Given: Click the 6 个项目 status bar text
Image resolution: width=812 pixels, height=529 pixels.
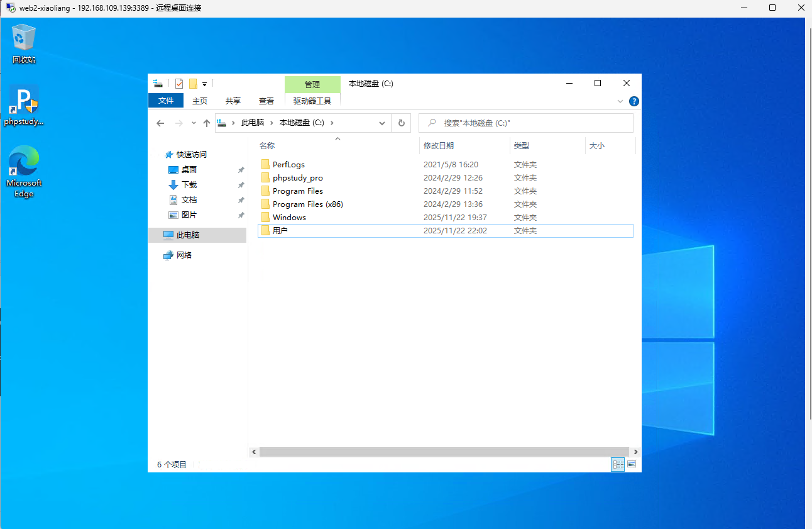Looking at the screenshot, I should [172, 465].
